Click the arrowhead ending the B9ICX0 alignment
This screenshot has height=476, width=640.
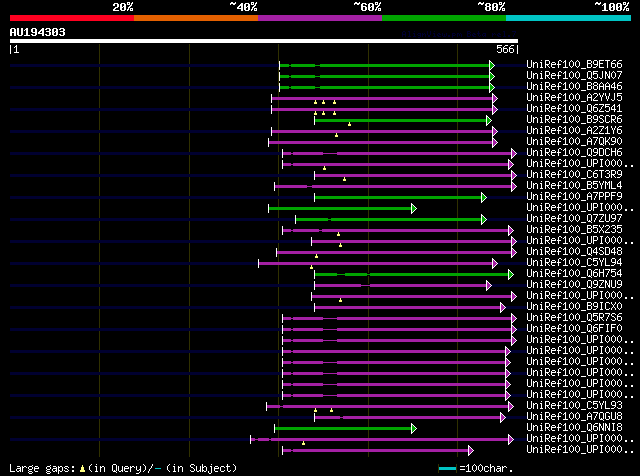coord(503,307)
